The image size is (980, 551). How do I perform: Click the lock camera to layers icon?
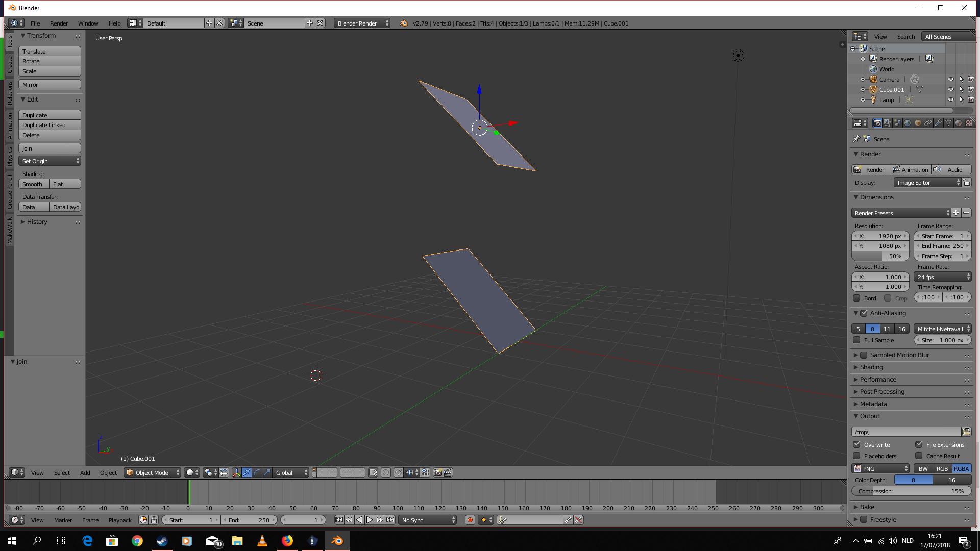(373, 473)
